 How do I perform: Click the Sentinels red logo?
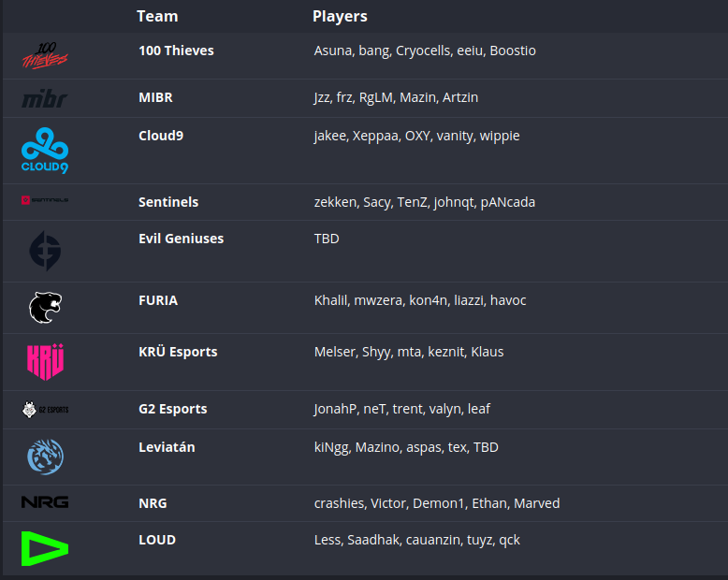(45, 200)
